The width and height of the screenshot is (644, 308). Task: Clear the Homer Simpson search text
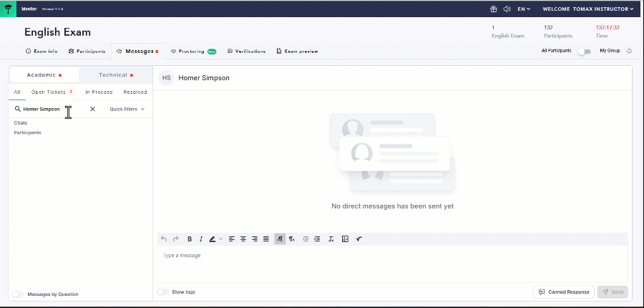point(92,109)
